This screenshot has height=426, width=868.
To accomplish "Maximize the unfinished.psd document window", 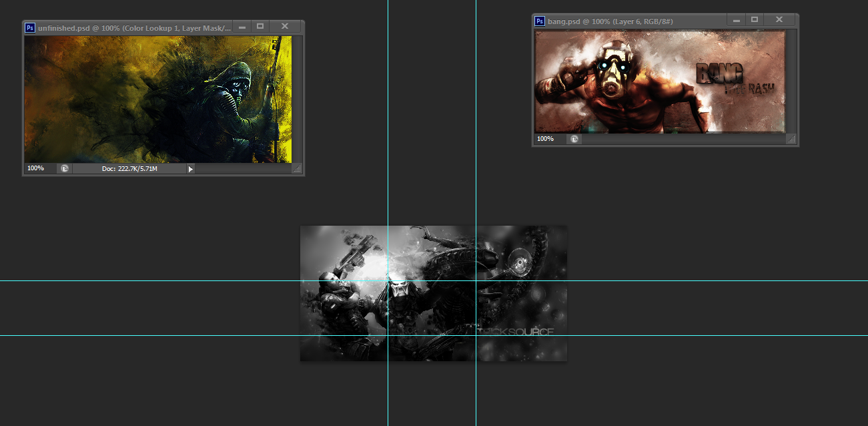I will click(x=260, y=27).
